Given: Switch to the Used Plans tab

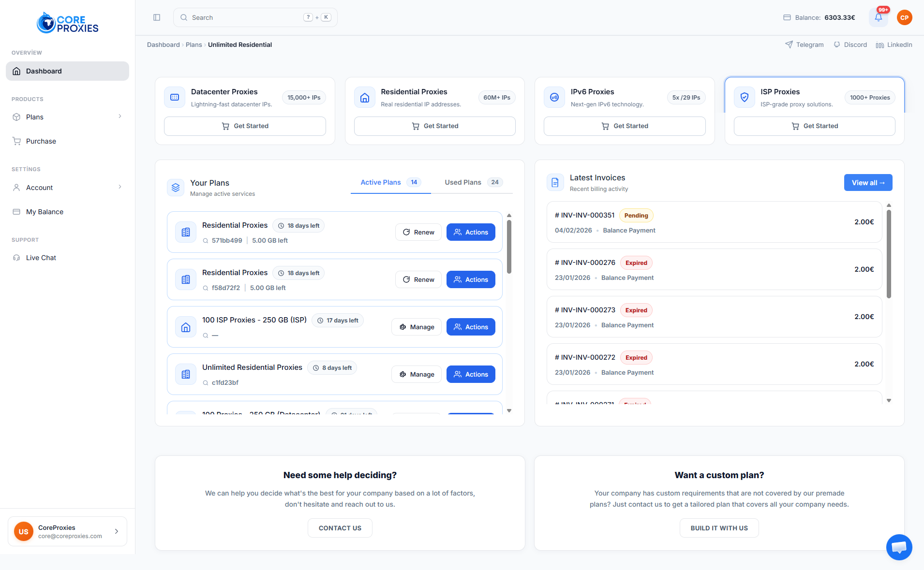Looking at the screenshot, I should [x=463, y=182].
